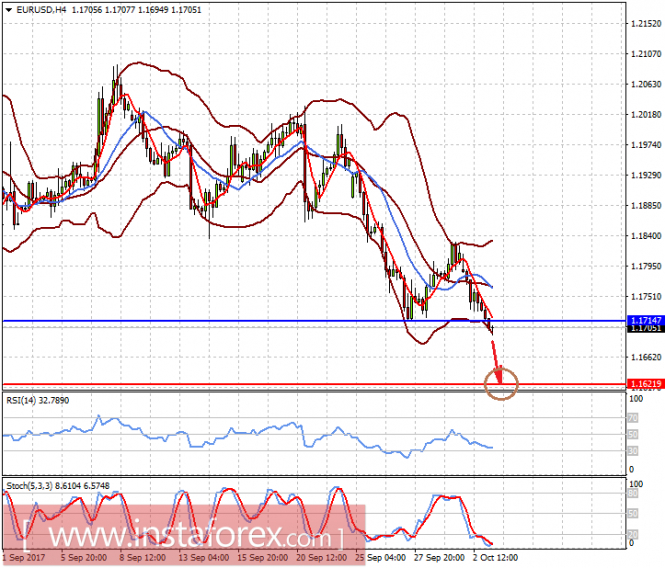Click the triangle arrow beside EURUSD,H4
This screenshot has height=568, width=665.
click(7, 9)
